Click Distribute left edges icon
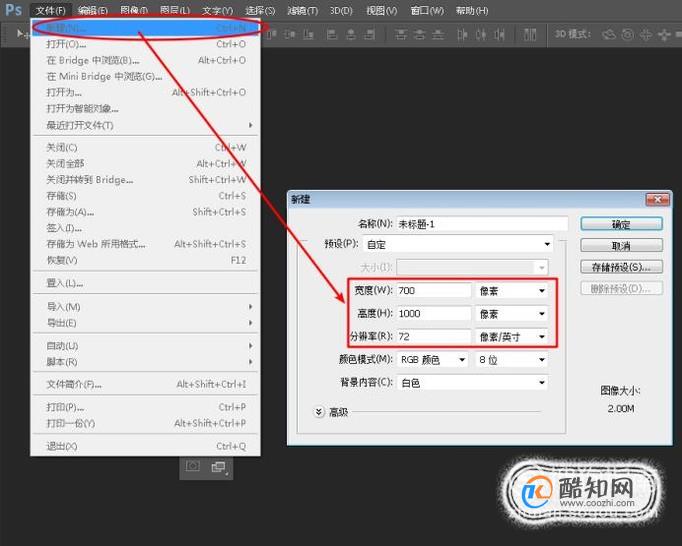 pyautogui.click(x=462, y=34)
